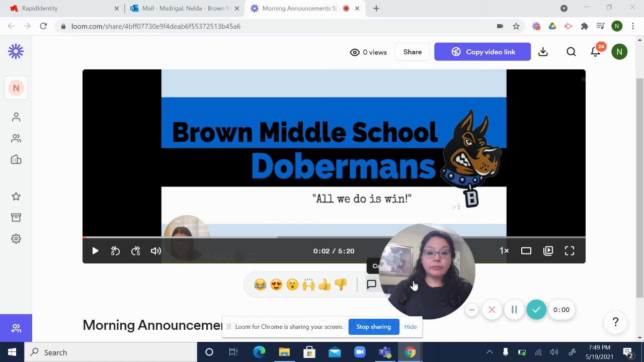The height and width of the screenshot is (362, 644).
Task: Toggle theater mode rectangle icon
Action: coord(526,251)
